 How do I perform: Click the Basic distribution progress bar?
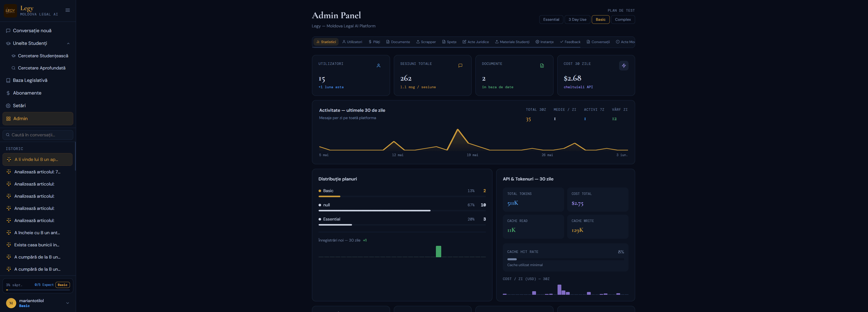click(402, 196)
